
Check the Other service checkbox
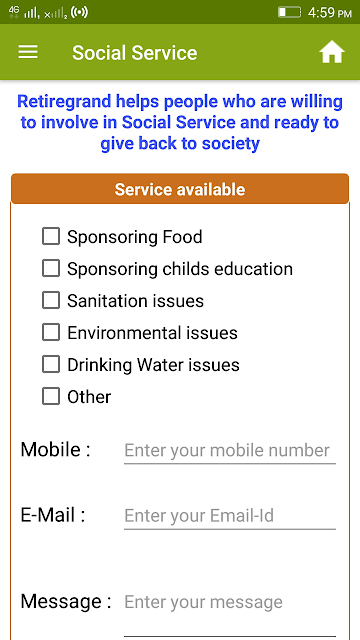(51, 396)
